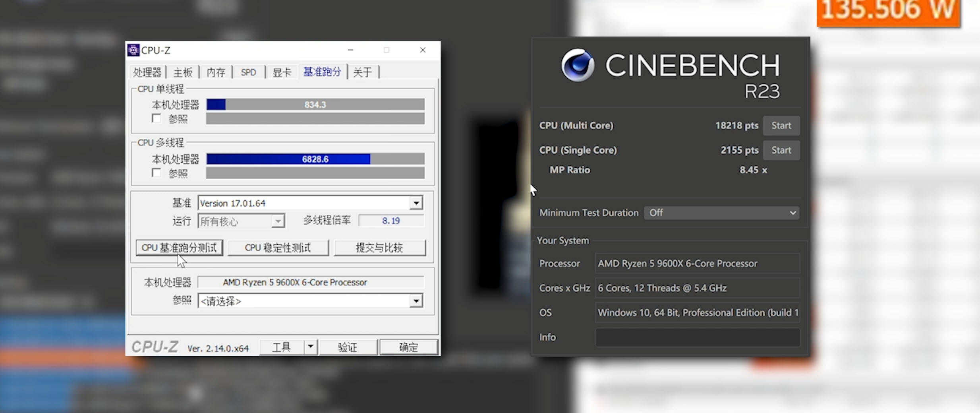Start the CPU Multi Core test
The image size is (980, 413).
click(781, 126)
